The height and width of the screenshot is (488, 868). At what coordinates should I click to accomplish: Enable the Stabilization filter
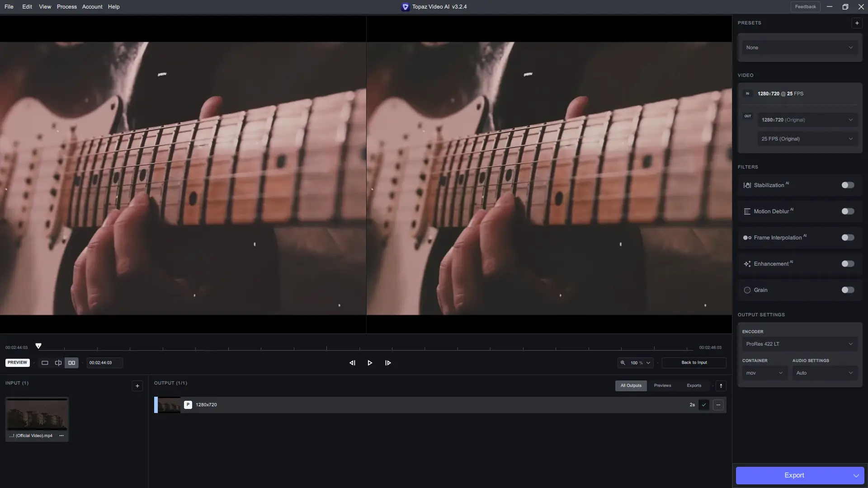[x=848, y=185]
